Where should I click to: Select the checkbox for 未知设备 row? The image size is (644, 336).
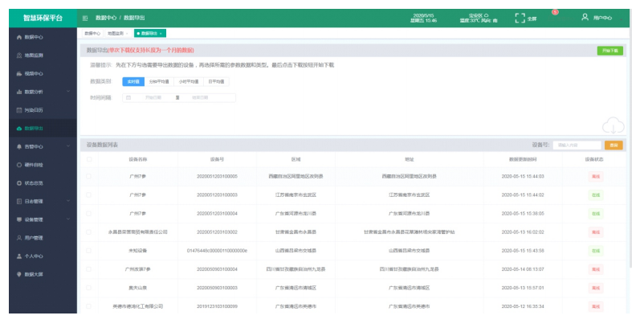tap(88, 250)
